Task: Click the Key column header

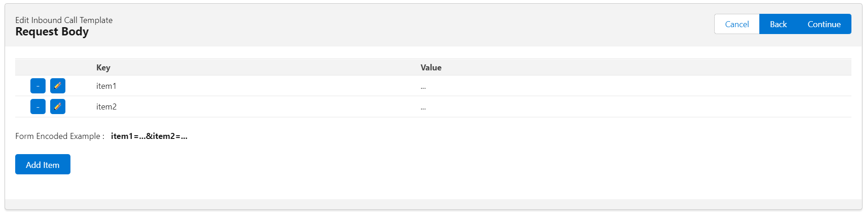Action: [x=103, y=68]
